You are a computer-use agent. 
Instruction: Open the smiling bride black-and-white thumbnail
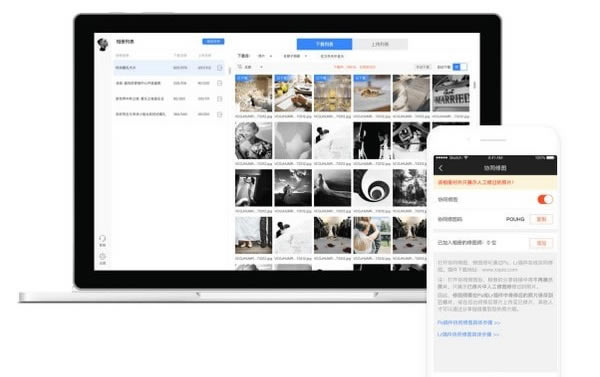[254, 140]
